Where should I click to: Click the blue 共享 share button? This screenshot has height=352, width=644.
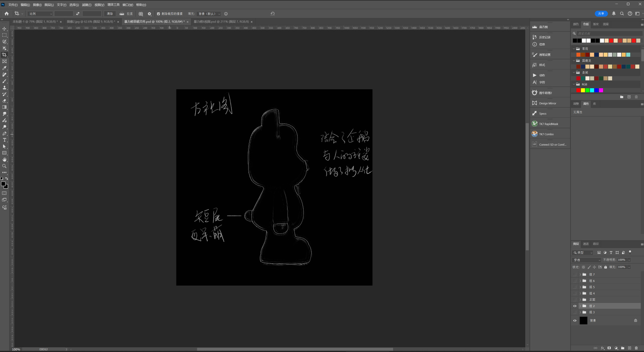pos(601,14)
